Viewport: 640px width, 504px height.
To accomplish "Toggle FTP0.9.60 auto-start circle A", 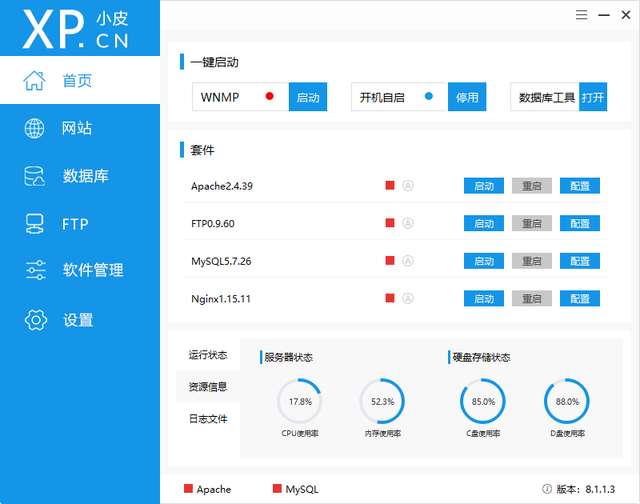I will click(x=408, y=223).
